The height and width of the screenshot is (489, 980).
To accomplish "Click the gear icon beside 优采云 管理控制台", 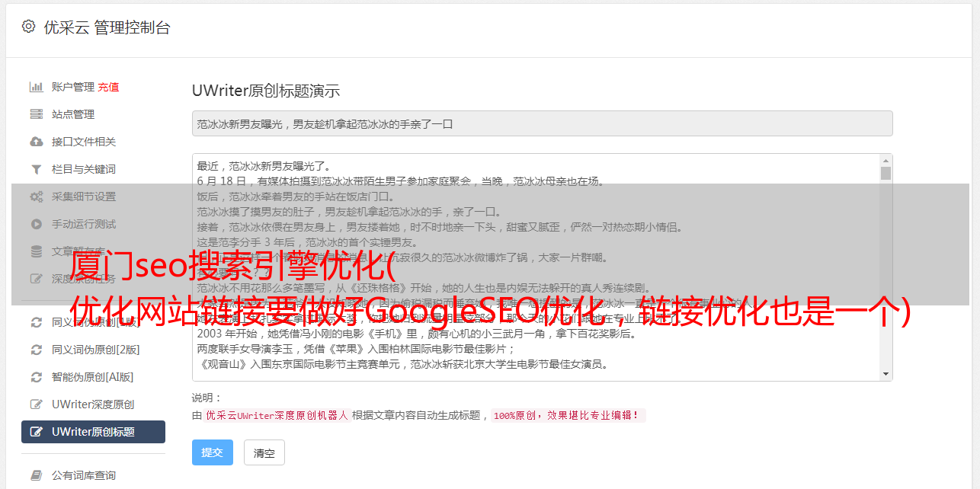I will click(x=28, y=27).
